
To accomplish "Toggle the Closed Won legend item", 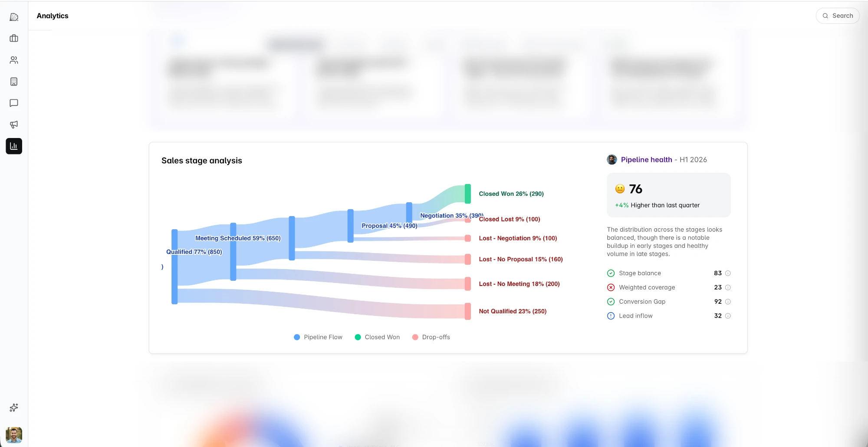I will coord(377,337).
